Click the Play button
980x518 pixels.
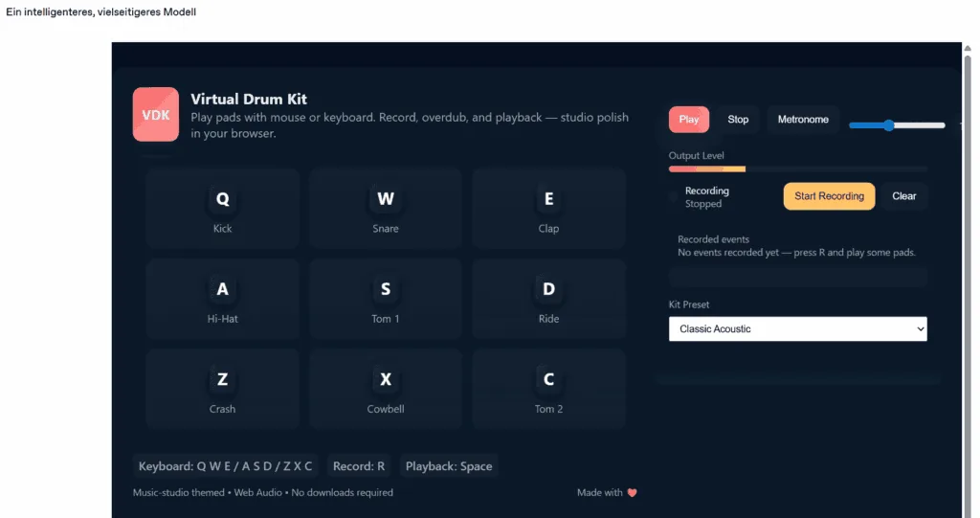click(x=689, y=120)
